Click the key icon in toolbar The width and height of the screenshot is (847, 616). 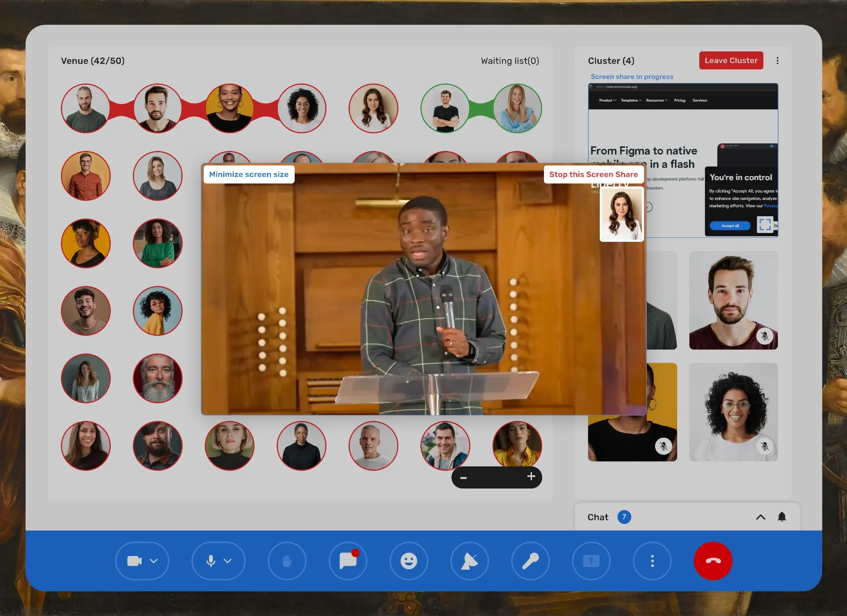(x=530, y=561)
